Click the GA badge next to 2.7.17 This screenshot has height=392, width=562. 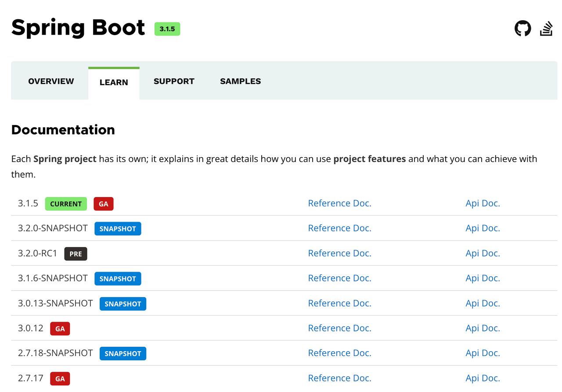point(60,378)
